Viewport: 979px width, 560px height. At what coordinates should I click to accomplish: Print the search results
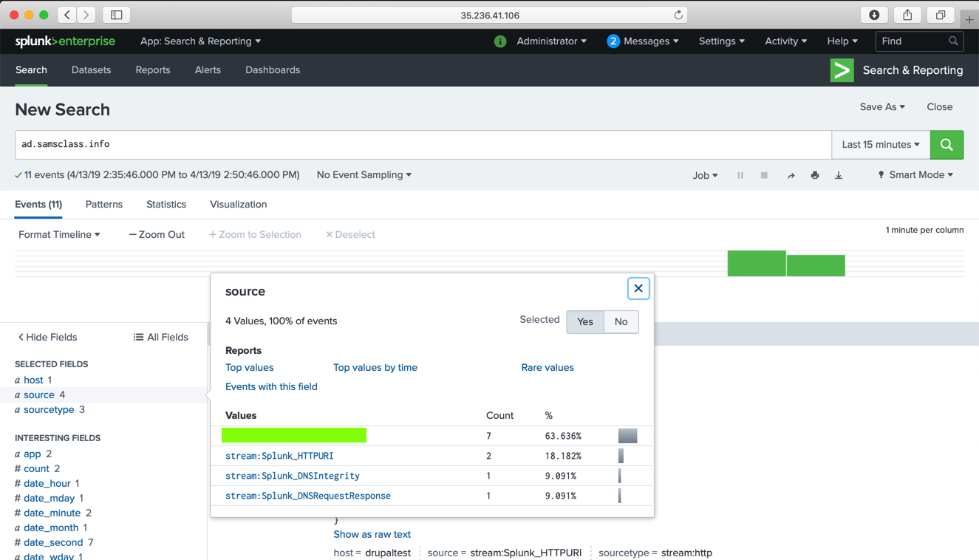coord(815,175)
